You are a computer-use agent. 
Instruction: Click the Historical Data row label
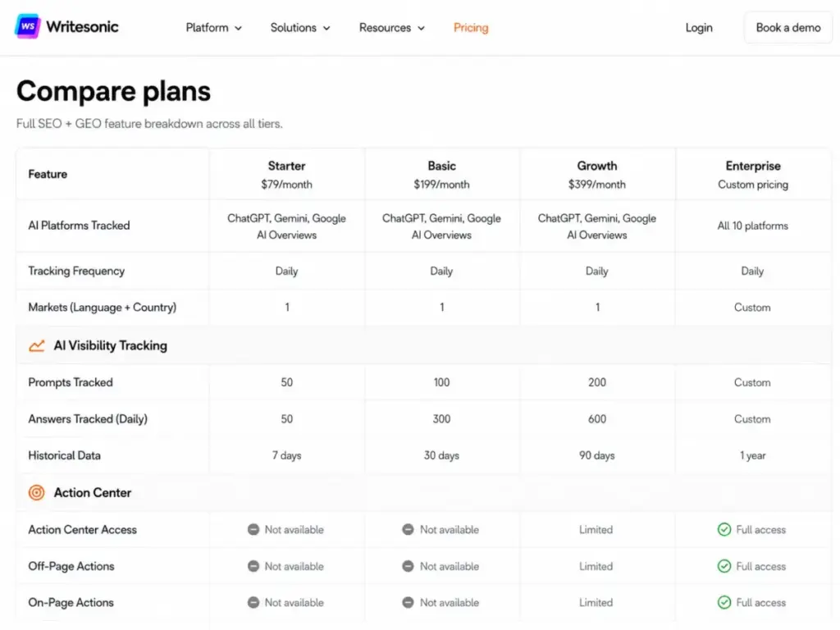(x=64, y=455)
